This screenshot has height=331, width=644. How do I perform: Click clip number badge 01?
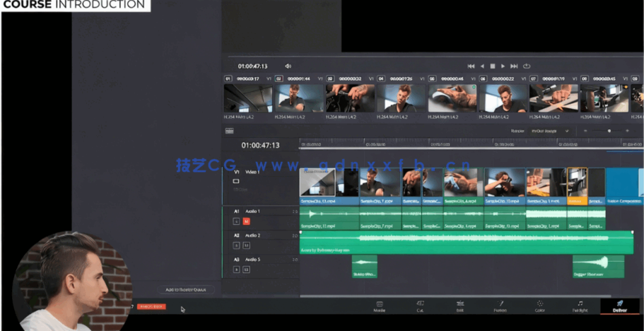[x=228, y=79]
